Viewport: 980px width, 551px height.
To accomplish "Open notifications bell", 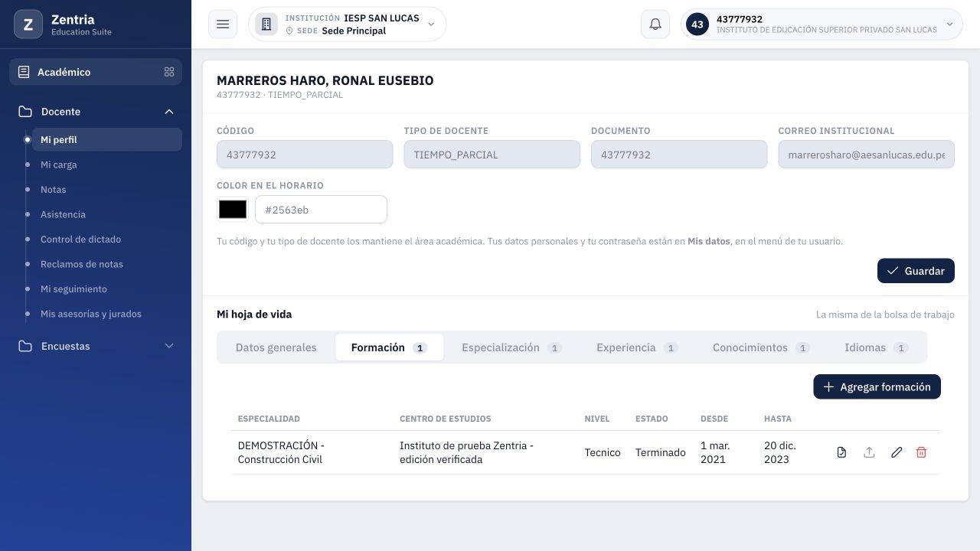I will tap(655, 24).
